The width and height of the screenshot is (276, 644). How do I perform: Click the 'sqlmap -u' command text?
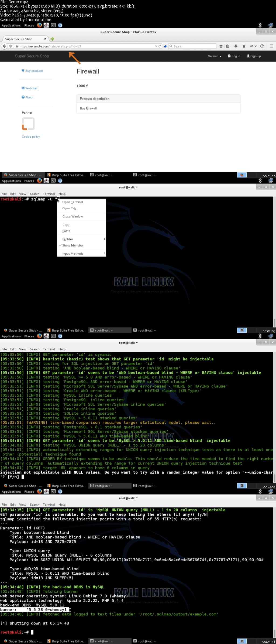point(42,199)
